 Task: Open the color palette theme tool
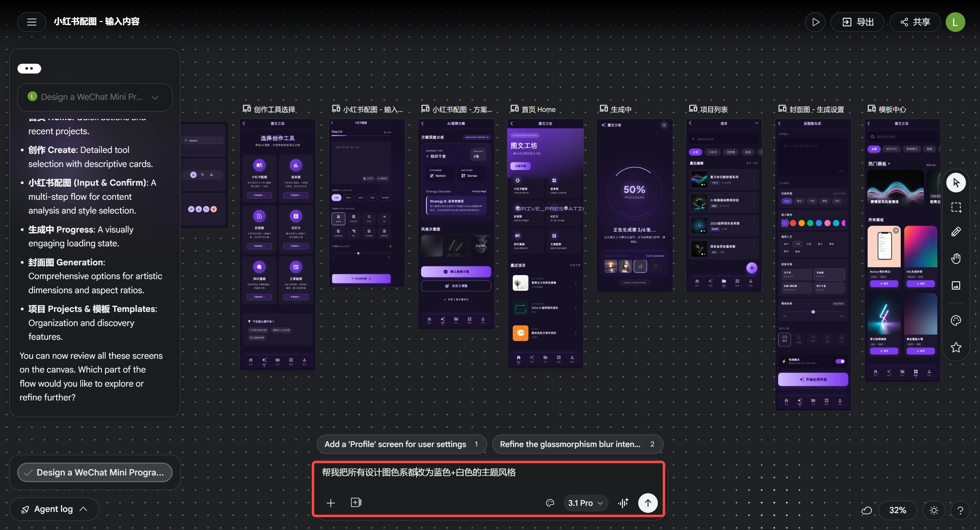[956, 320]
